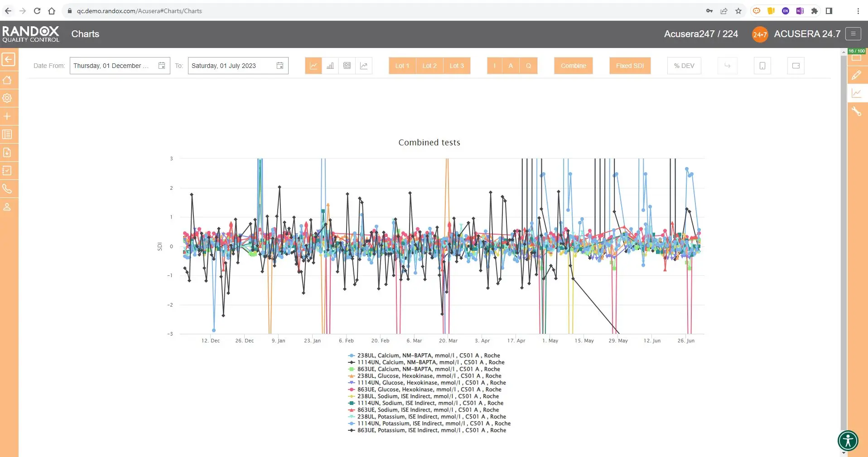Open settings gear in left sidebar
This screenshot has width=868, height=457.
coord(8,98)
